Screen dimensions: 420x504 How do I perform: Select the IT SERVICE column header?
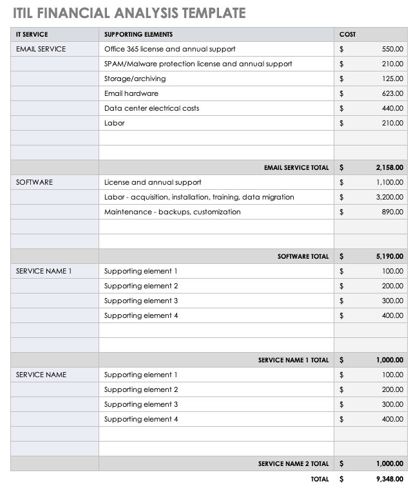pyautogui.click(x=32, y=34)
